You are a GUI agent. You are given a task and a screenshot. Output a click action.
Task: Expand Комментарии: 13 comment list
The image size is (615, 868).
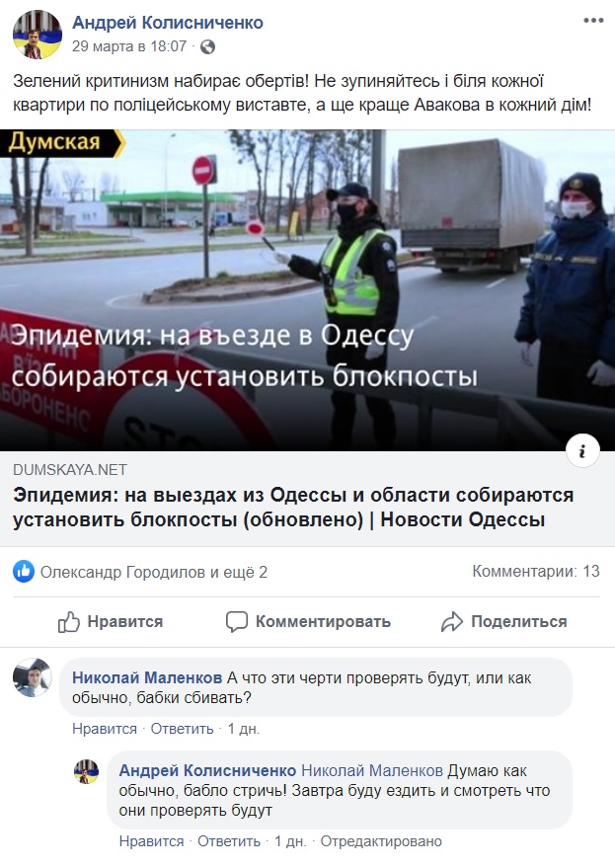[536, 572]
